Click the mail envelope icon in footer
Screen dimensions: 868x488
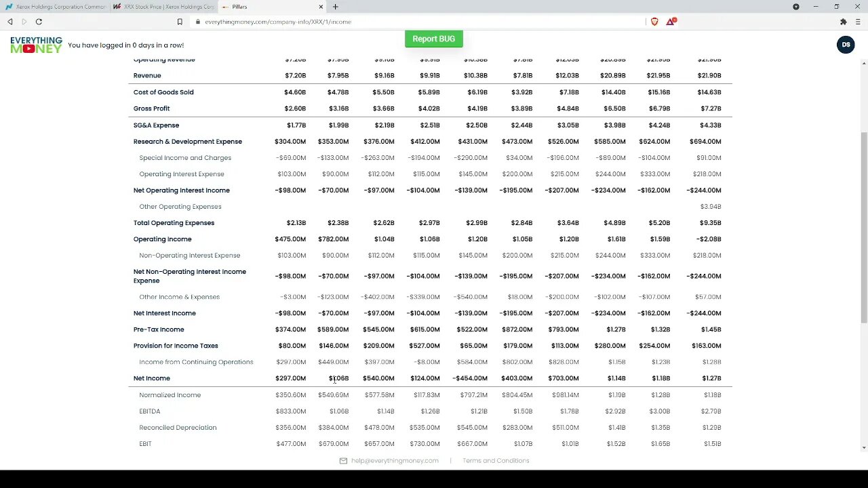(x=343, y=461)
